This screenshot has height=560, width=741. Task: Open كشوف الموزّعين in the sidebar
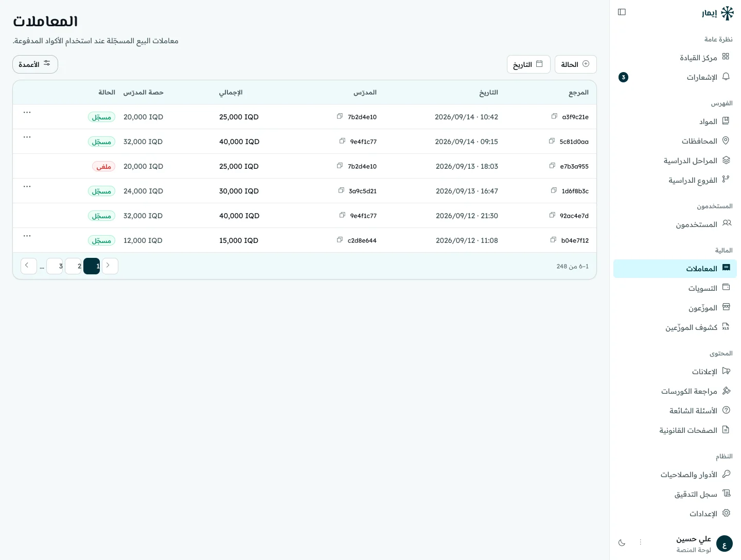tap(675, 327)
